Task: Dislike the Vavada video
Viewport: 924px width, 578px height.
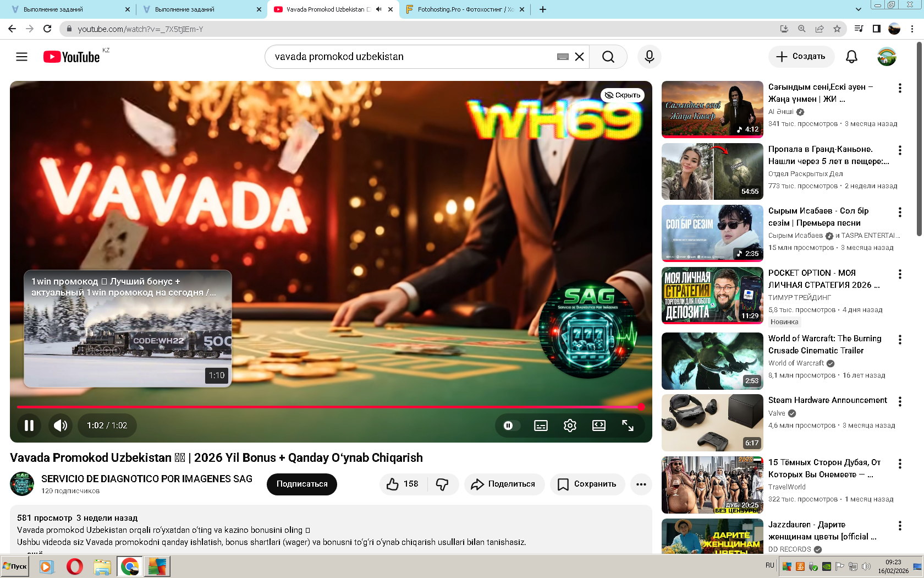Action: (x=442, y=484)
